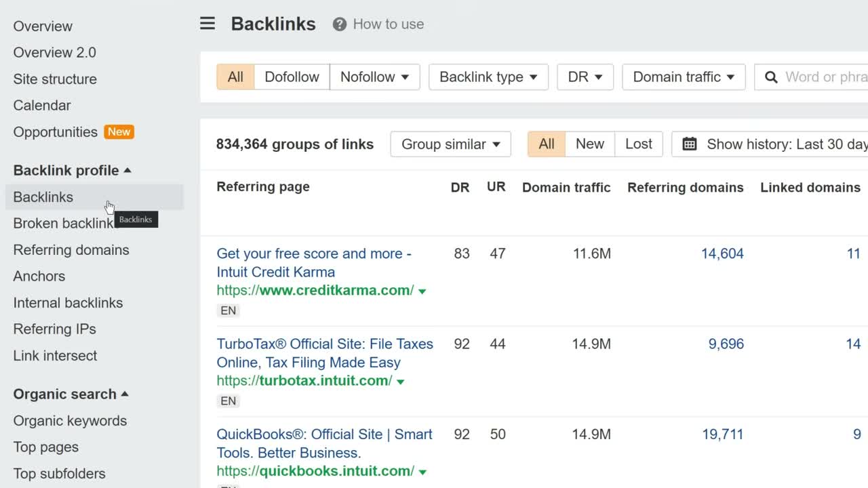Toggle the hamburger sidebar menu icon
Screen dimensions: 868x488
pos(208,24)
